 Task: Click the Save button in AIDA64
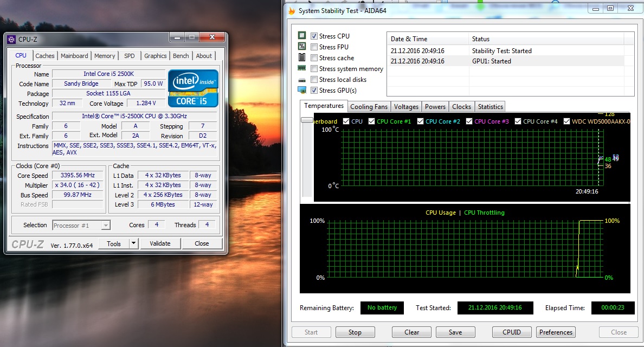click(455, 332)
